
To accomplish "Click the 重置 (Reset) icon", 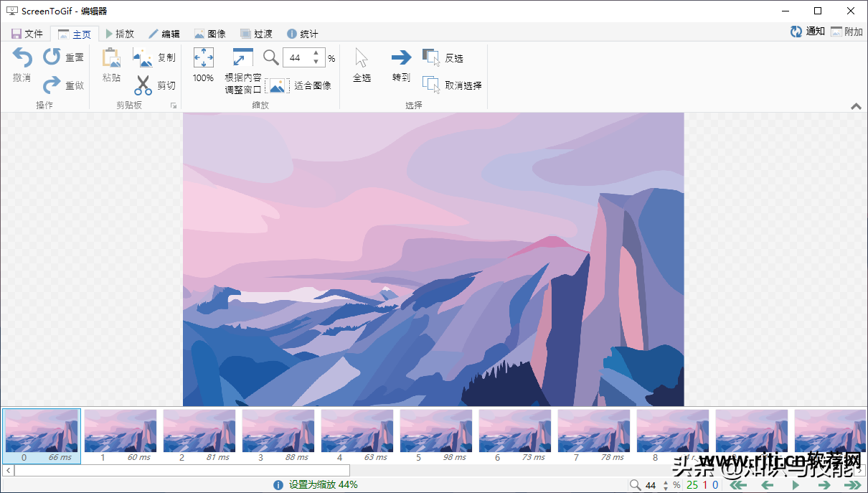I will click(x=52, y=57).
